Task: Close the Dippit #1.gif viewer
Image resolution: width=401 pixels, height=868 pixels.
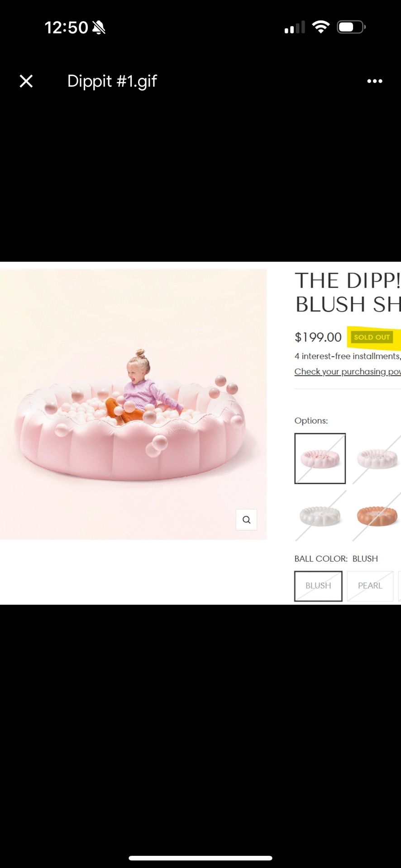Action: coord(26,81)
